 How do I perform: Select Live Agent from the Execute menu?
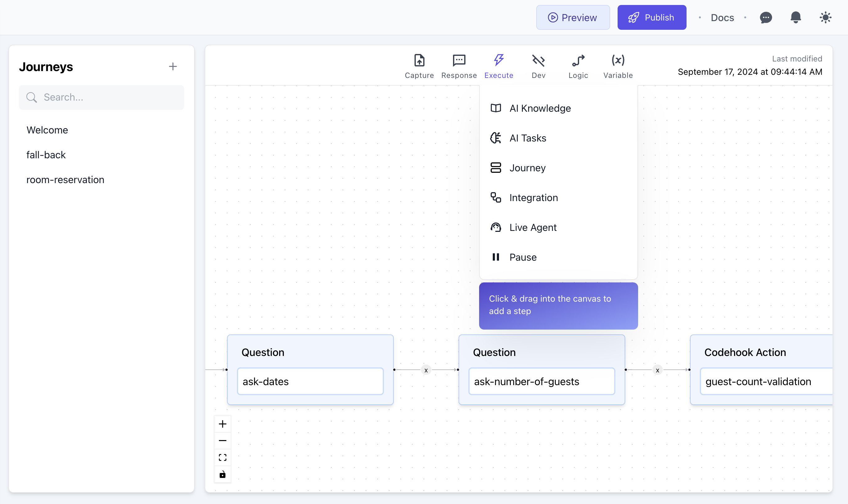[x=533, y=227]
